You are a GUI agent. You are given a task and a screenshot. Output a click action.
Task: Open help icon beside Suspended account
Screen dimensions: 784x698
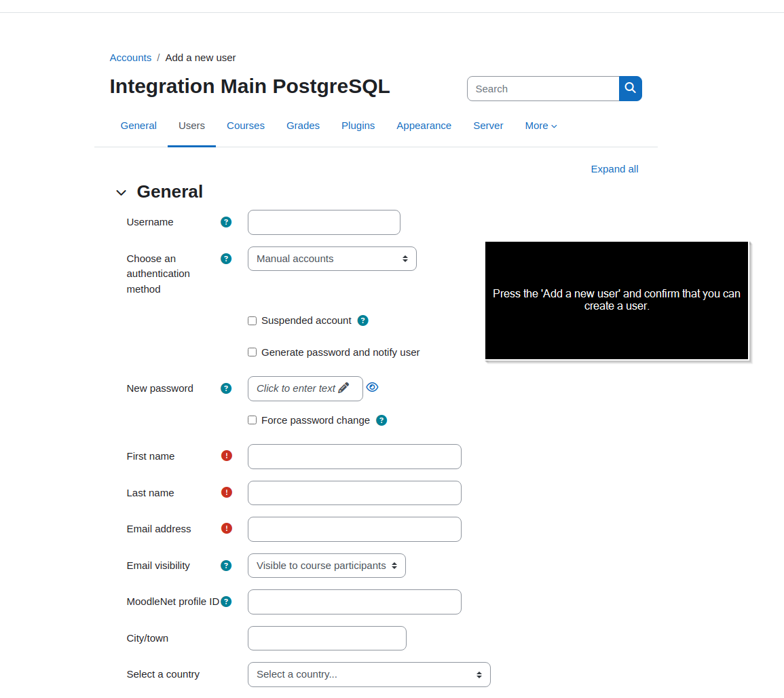(363, 320)
